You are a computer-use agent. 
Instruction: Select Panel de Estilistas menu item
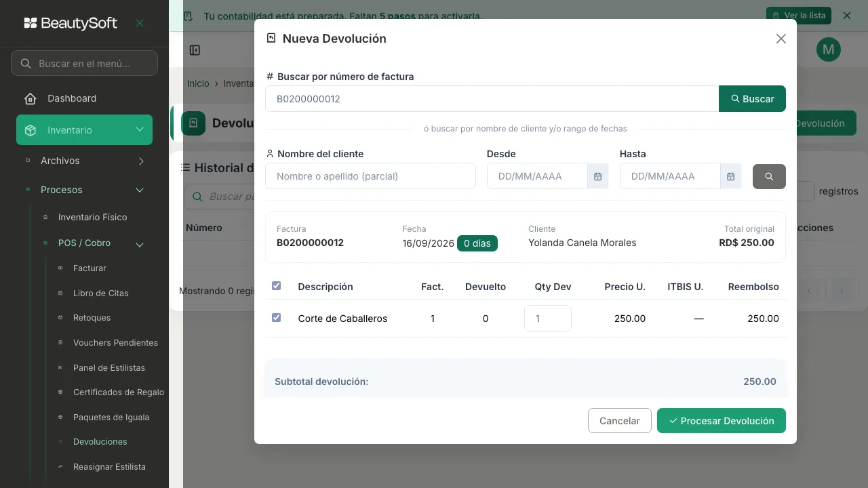(x=109, y=368)
